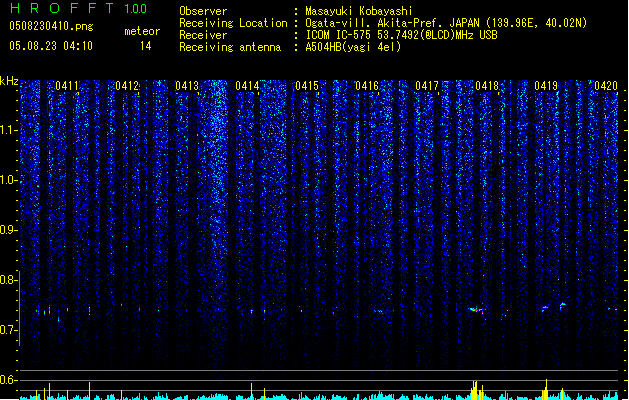
Task: Click the date stamp 05.08.23 04:10
Action: pos(51,46)
